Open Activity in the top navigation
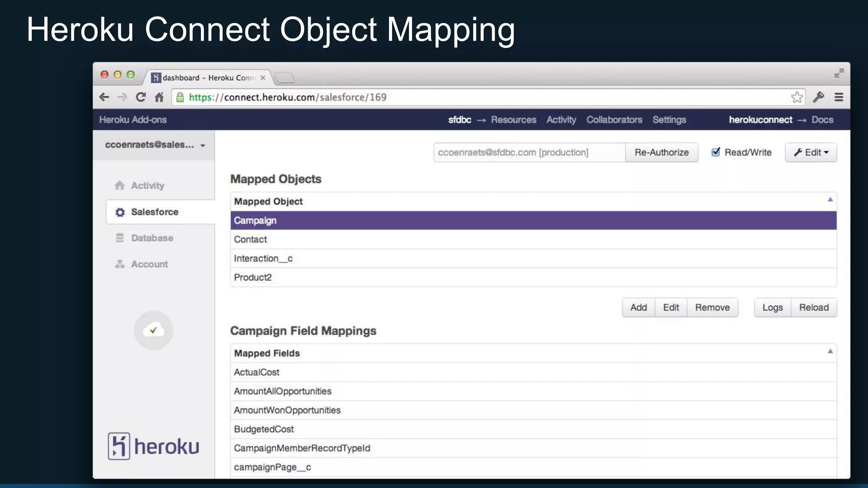 [x=561, y=120]
